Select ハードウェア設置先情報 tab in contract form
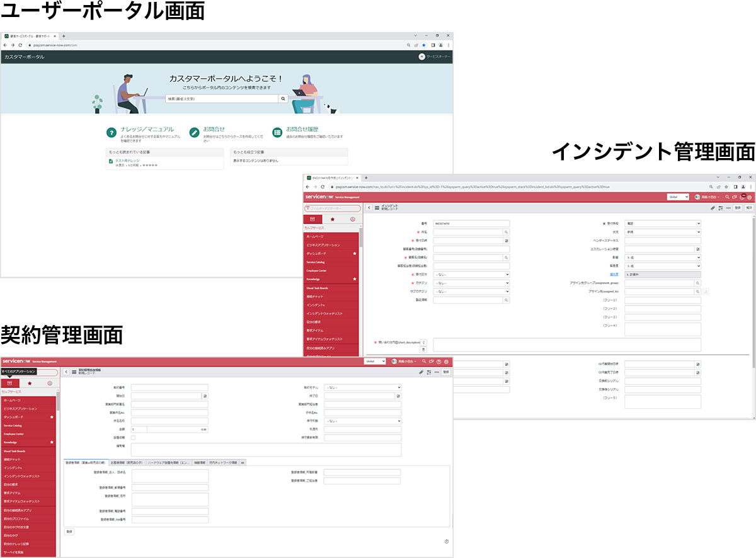The image size is (756, 558). pos(169,462)
